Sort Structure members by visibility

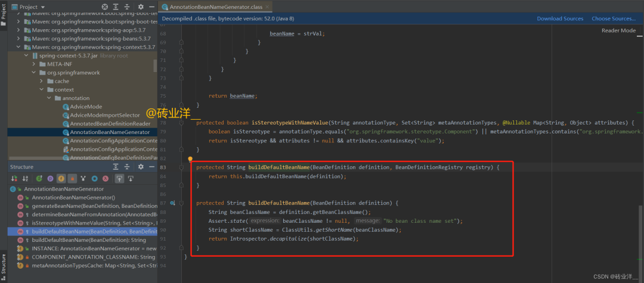click(x=15, y=178)
